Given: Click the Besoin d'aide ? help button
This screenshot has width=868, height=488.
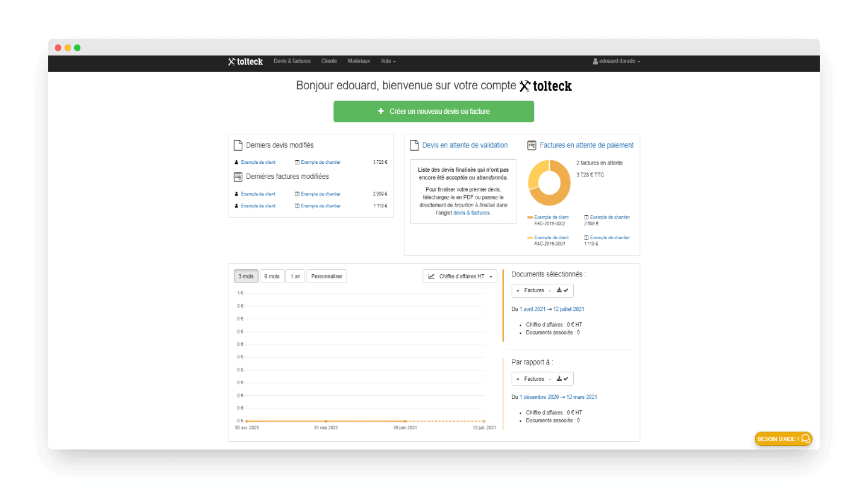Looking at the screenshot, I should click(x=783, y=439).
